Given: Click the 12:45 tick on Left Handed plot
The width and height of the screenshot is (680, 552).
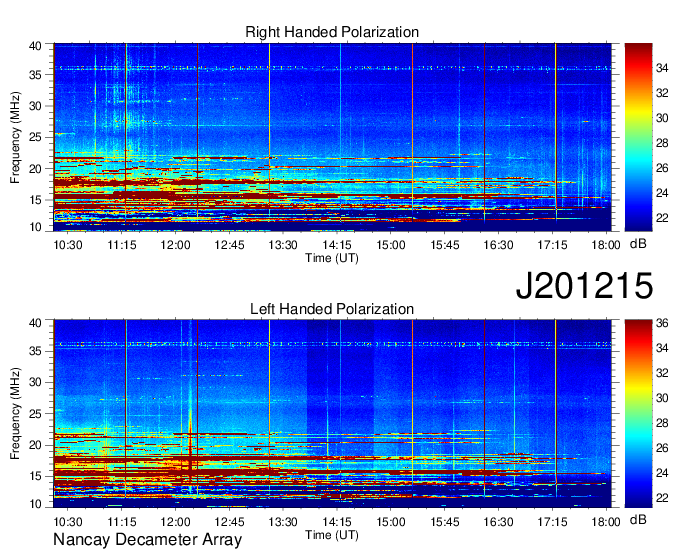Looking at the screenshot, I should coord(229,522).
